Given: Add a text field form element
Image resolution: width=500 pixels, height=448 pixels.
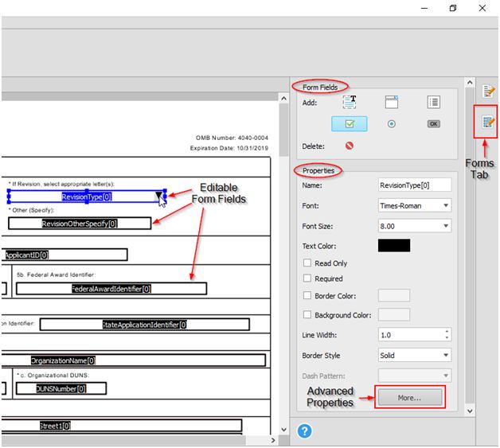Looking at the screenshot, I should pos(350,103).
